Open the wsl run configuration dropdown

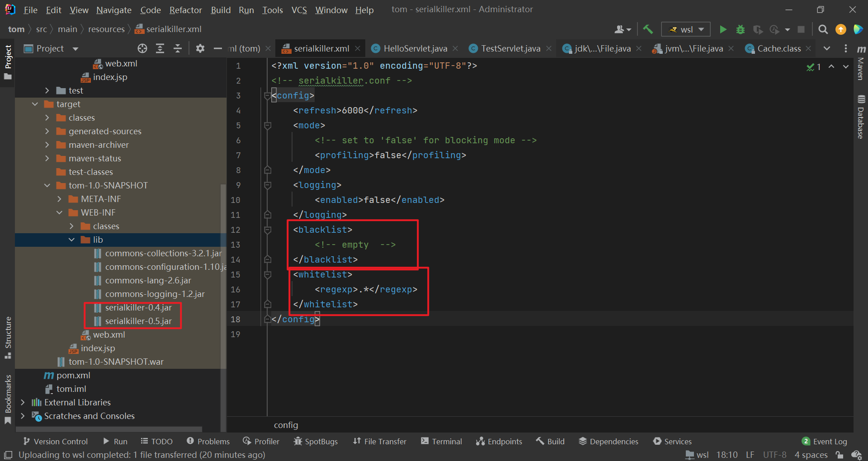tap(686, 29)
